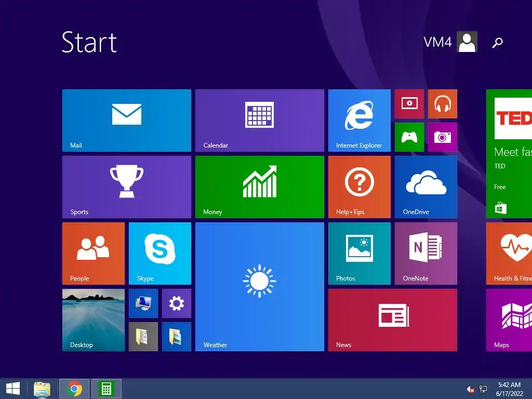Open the Health & Fitness tile
The height and width of the screenshot is (399, 532).
click(x=509, y=254)
